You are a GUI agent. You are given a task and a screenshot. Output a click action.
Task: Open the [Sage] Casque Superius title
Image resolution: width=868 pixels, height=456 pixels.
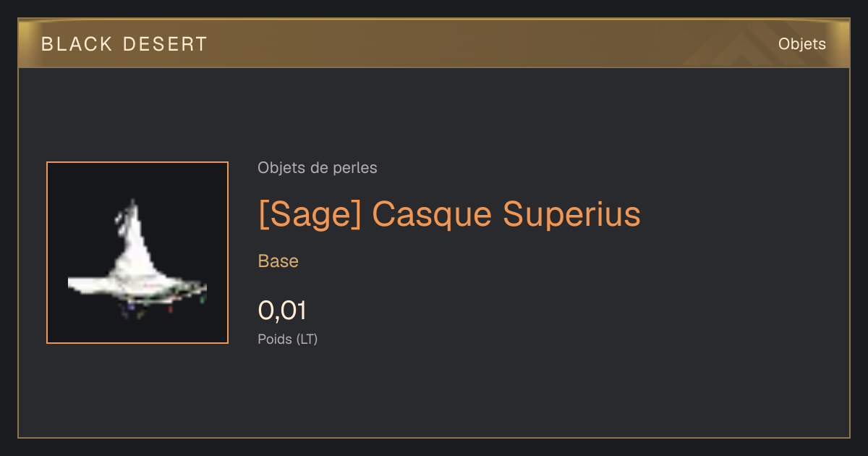[x=449, y=214]
